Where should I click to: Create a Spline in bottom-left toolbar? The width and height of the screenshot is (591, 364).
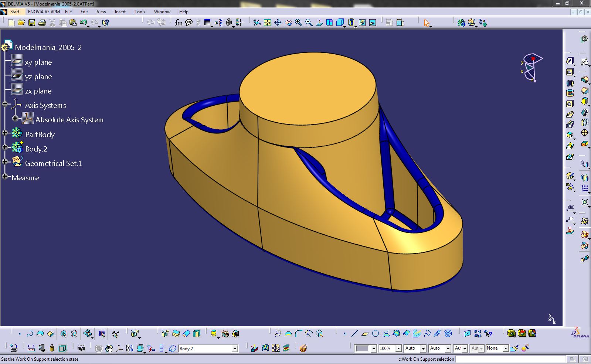(30, 334)
